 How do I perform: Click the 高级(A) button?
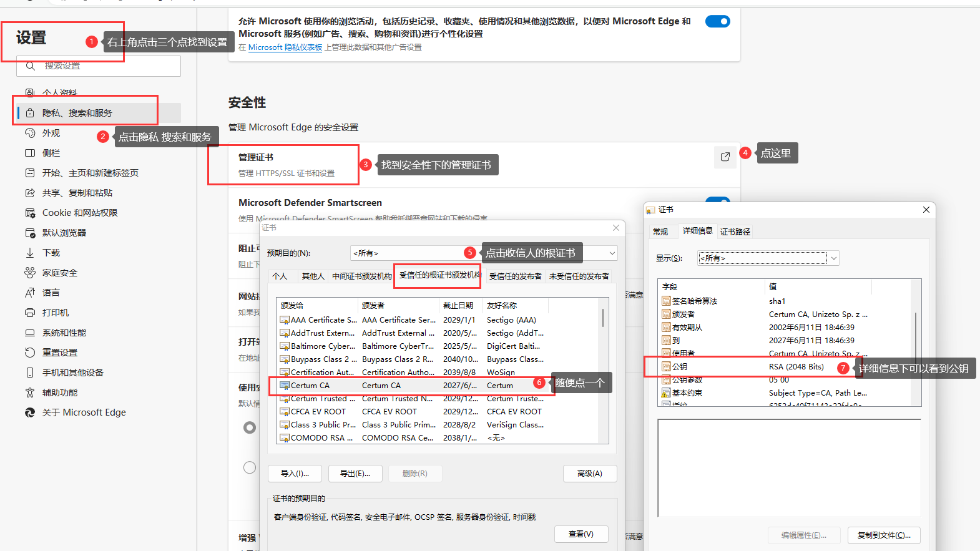click(590, 474)
